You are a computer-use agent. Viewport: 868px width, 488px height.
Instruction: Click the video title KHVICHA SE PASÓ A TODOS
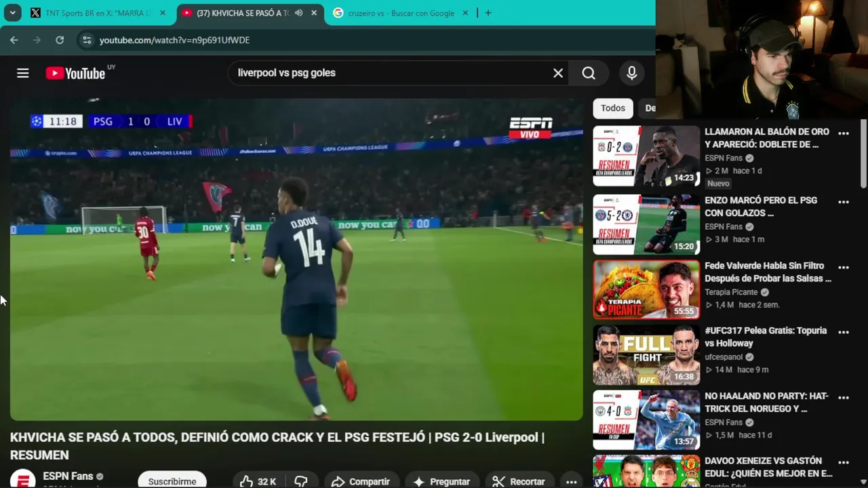pos(277,446)
